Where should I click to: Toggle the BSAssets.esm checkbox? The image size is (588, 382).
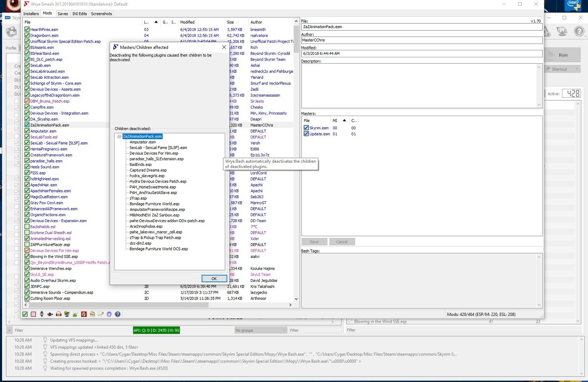[x=27, y=47]
